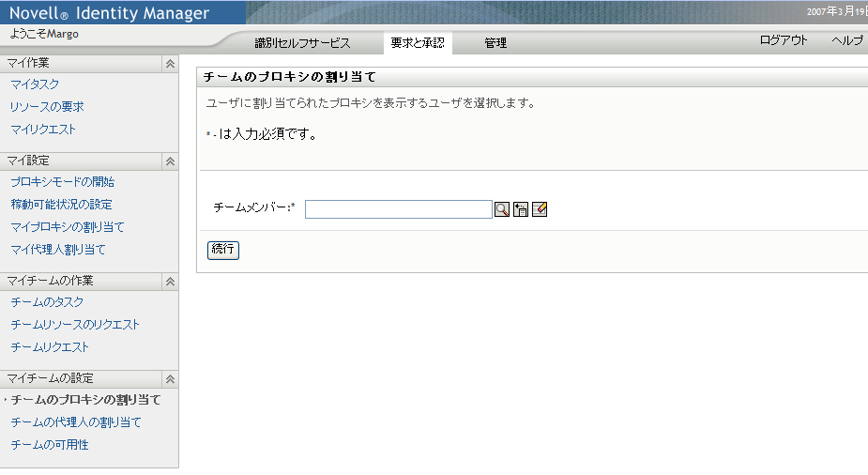
Task: Open 稼動可能状況の設定
Action: [61, 205]
